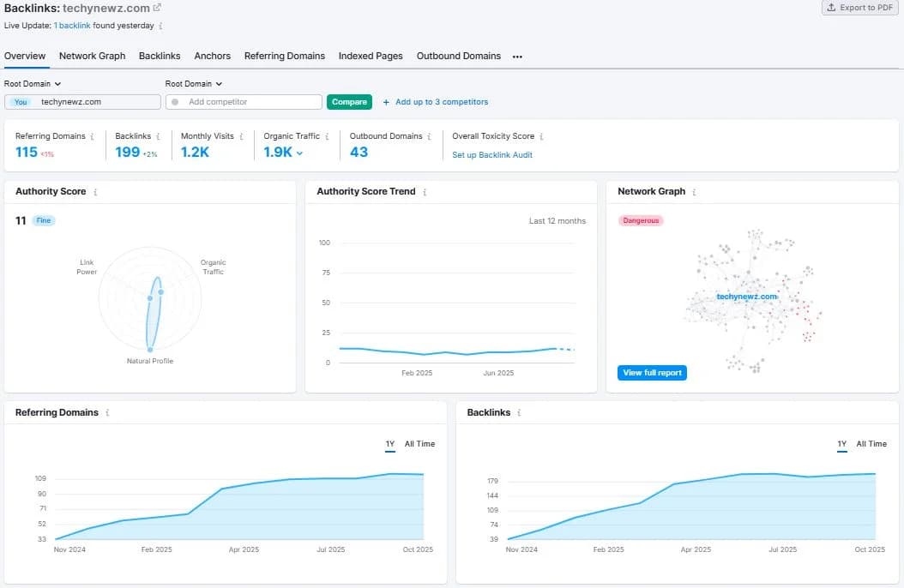This screenshot has height=588, width=904.
Task: Click info icon beside Network Graph title
Action: click(x=694, y=192)
